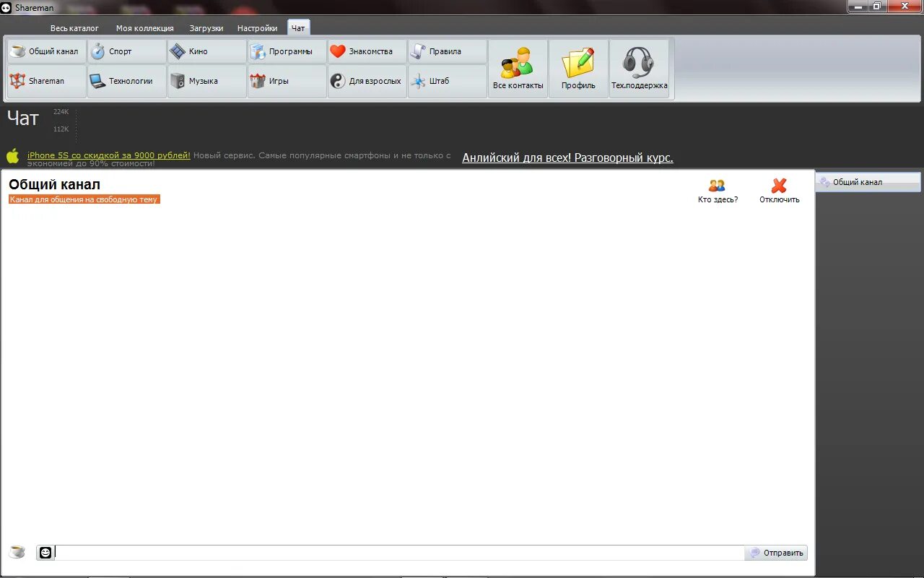The height and width of the screenshot is (578, 924).
Task: Switch to Настройки tab
Action: 258,28
